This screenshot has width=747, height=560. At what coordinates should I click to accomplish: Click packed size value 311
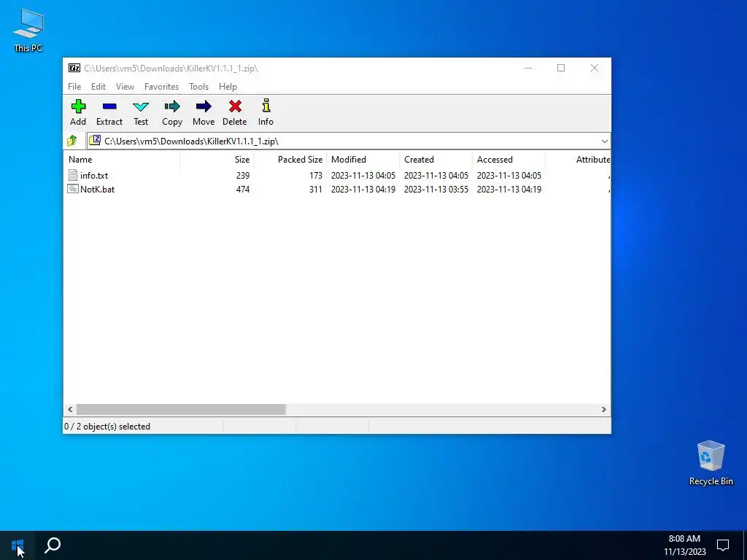pos(316,189)
